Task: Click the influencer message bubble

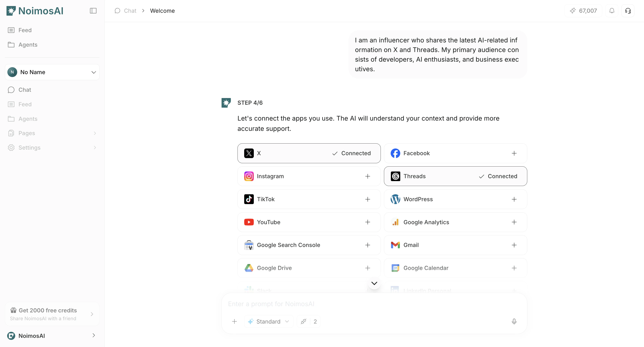Action: click(x=438, y=55)
